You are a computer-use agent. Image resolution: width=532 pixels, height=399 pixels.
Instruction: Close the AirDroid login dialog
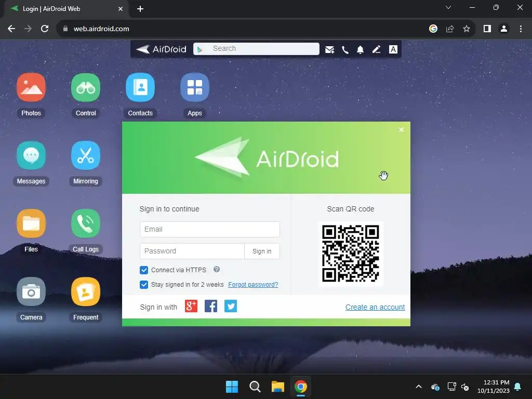coord(402,129)
